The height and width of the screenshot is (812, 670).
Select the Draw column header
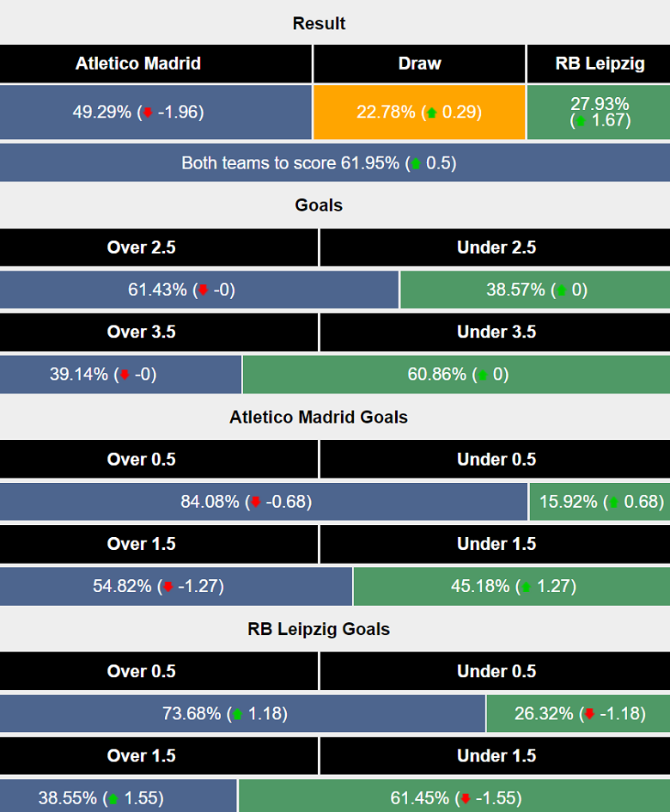tap(419, 64)
